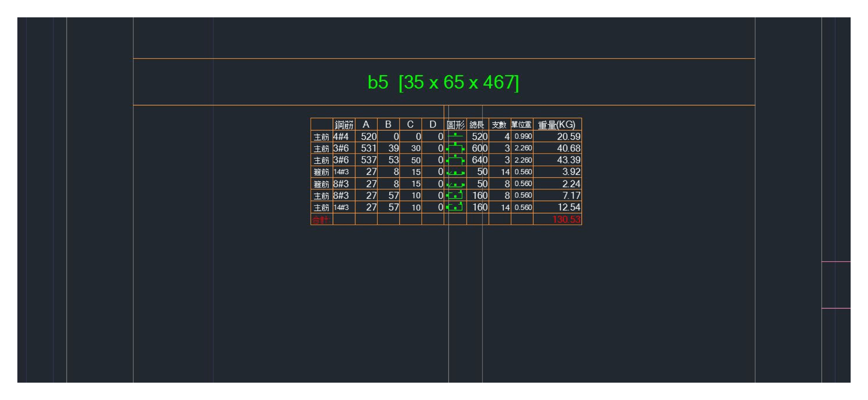
Task: Click the A value 531
Action: (x=368, y=148)
